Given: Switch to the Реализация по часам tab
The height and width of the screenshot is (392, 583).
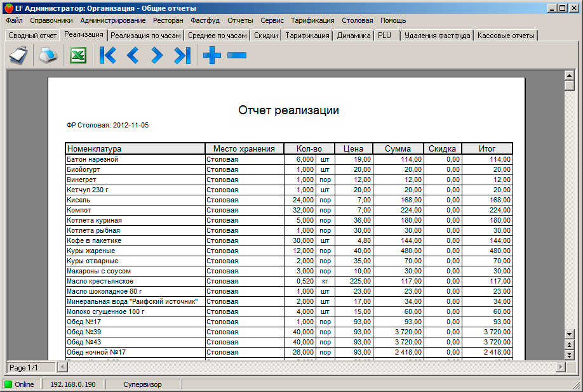Looking at the screenshot, I should point(146,36).
